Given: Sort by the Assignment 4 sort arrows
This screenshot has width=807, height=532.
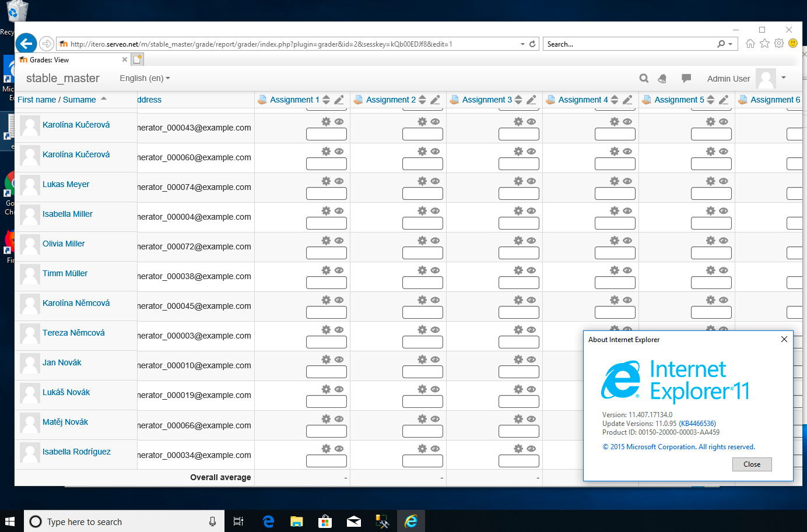Looking at the screenshot, I should point(615,100).
